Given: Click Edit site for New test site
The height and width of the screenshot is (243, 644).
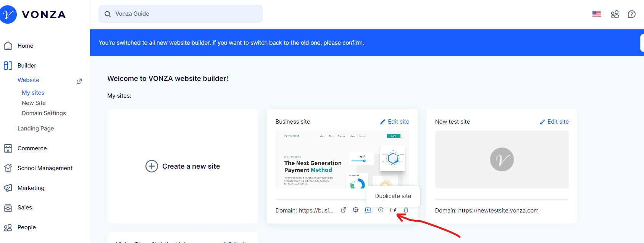Looking at the screenshot, I should point(558,122).
